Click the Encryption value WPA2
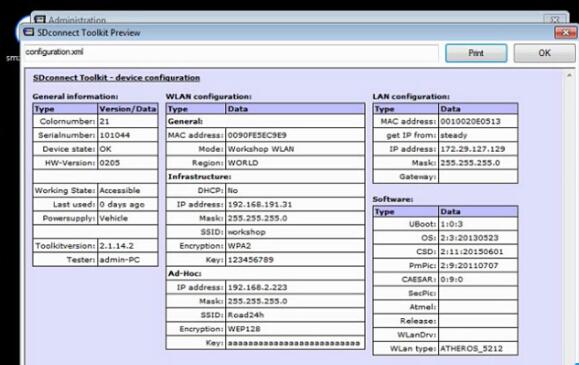The width and height of the screenshot is (579, 365). coord(239,246)
